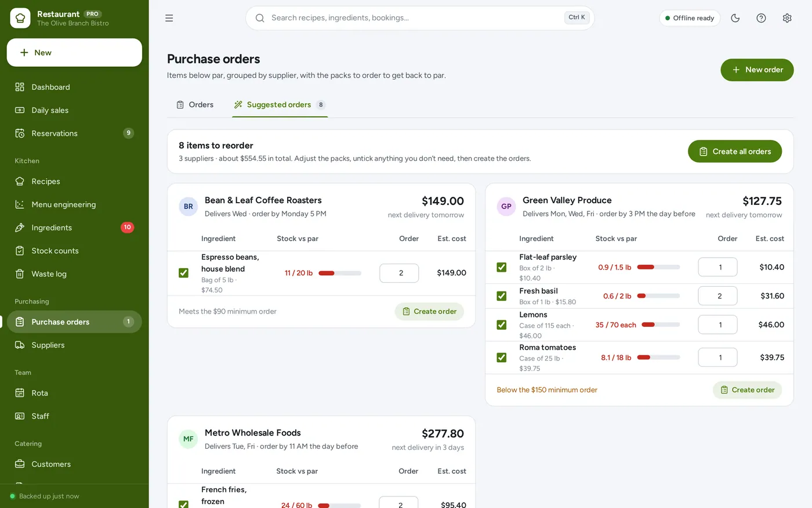Select the Suggested orders tab
Image resolution: width=812 pixels, height=508 pixels.
point(280,105)
